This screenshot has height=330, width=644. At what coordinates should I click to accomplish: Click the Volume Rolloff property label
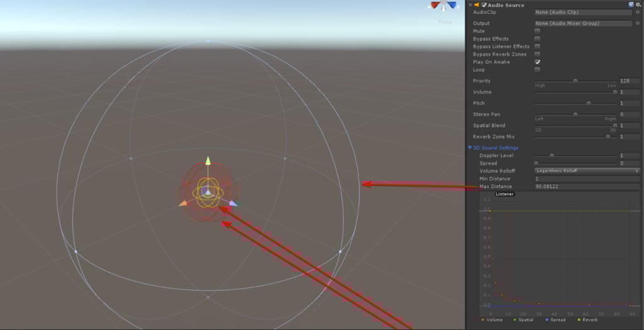497,171
